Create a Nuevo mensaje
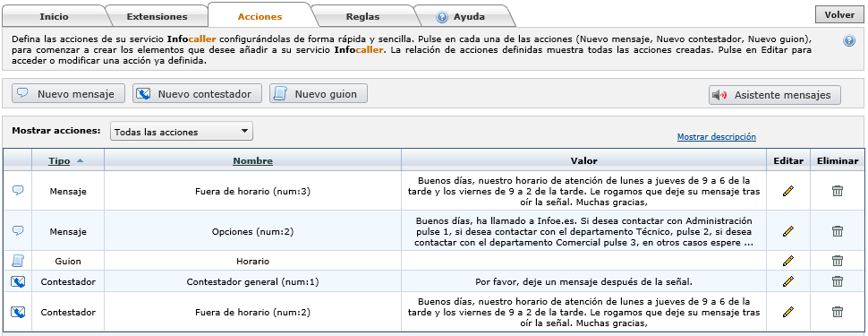868x336 pixels. [x=68, y=94]
